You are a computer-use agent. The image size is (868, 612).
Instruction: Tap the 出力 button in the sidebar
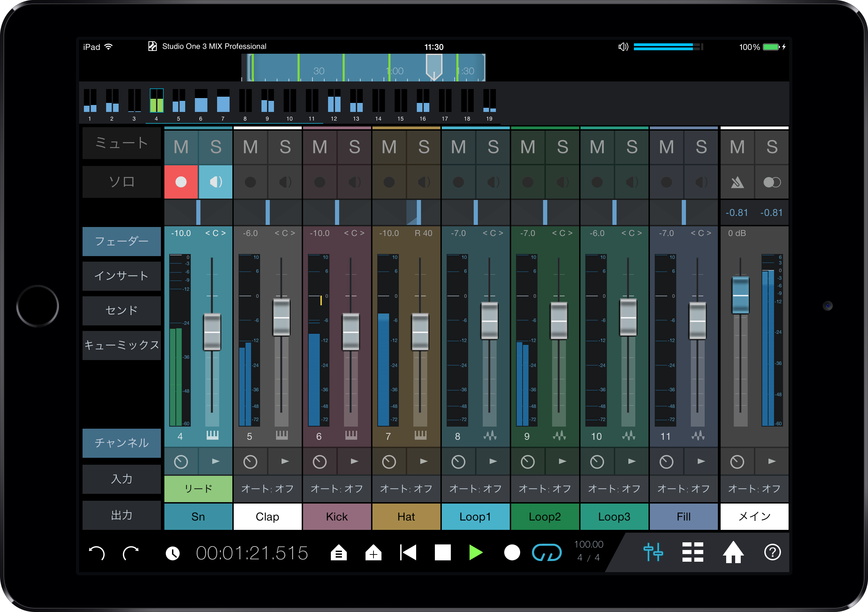[x=122, y=515]
